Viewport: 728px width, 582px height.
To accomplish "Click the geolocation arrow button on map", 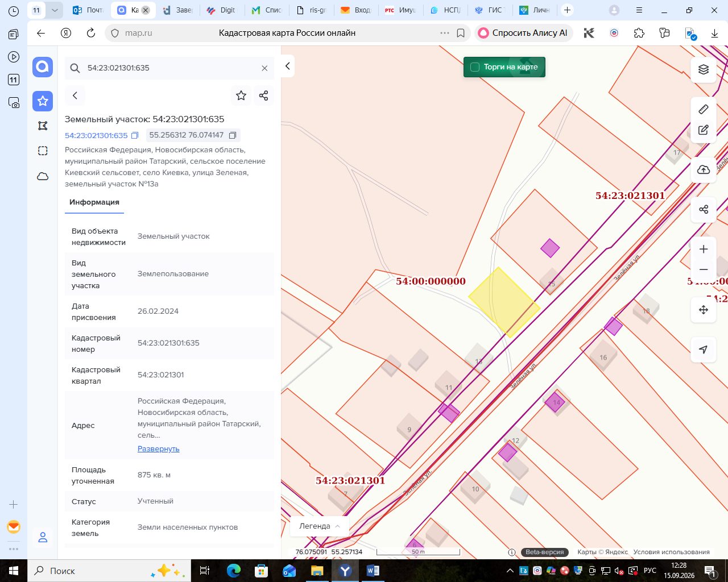I will 704,349.
